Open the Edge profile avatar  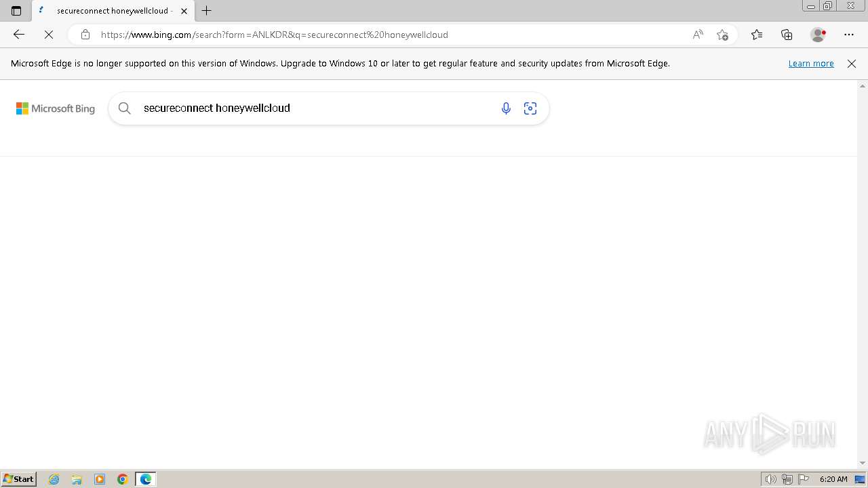818,35
